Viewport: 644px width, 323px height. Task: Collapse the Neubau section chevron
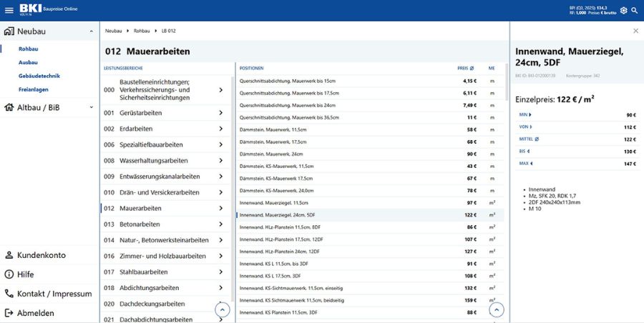pyautogui.click(x=91, y=31)
